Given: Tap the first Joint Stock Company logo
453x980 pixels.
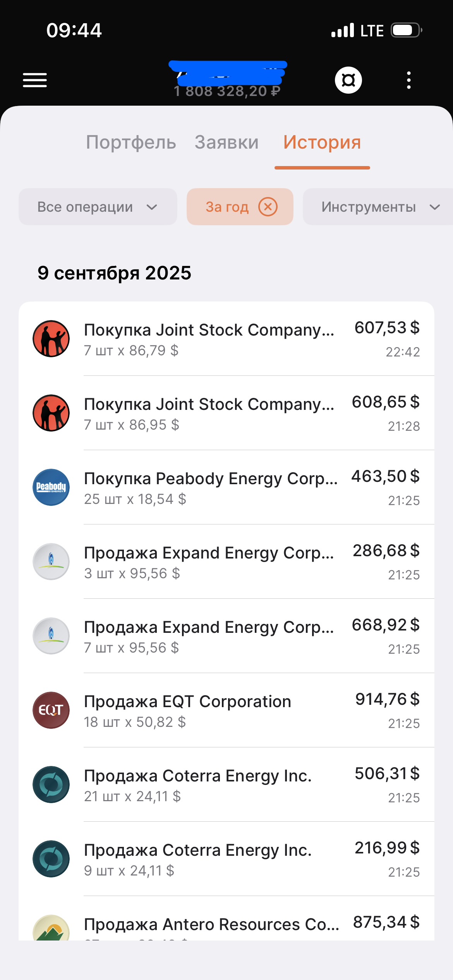Looking at the screenshot, I should click(x=51, y=339).
